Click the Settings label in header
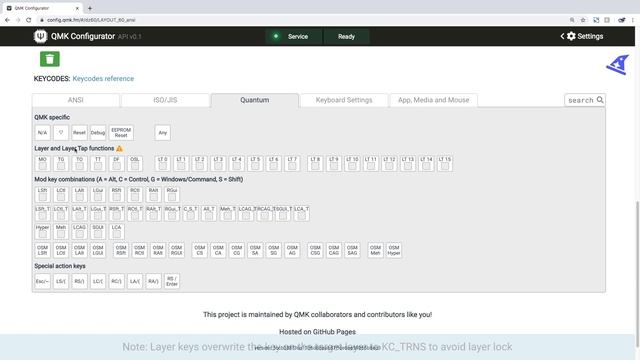 pos(590,36)
